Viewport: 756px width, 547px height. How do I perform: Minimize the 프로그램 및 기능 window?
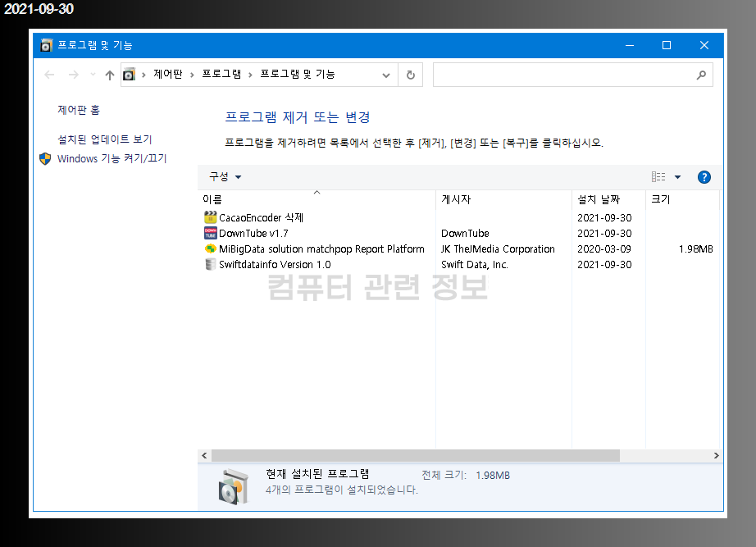629,45
